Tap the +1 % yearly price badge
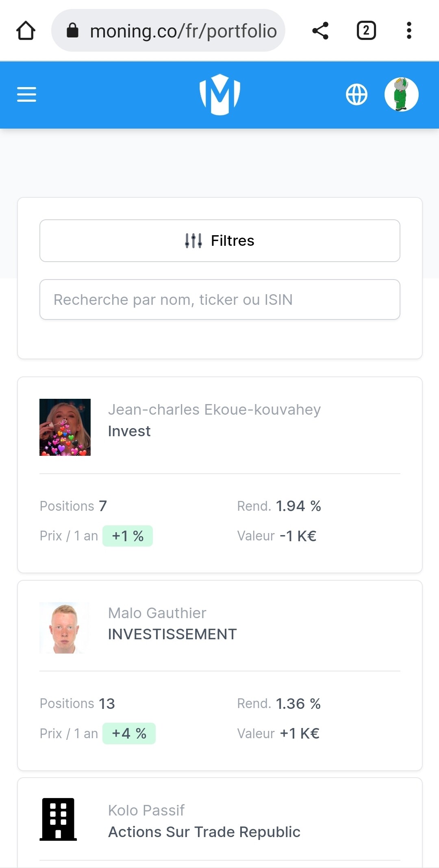Screen dimensions: 439x868 [x=128, y=536]
